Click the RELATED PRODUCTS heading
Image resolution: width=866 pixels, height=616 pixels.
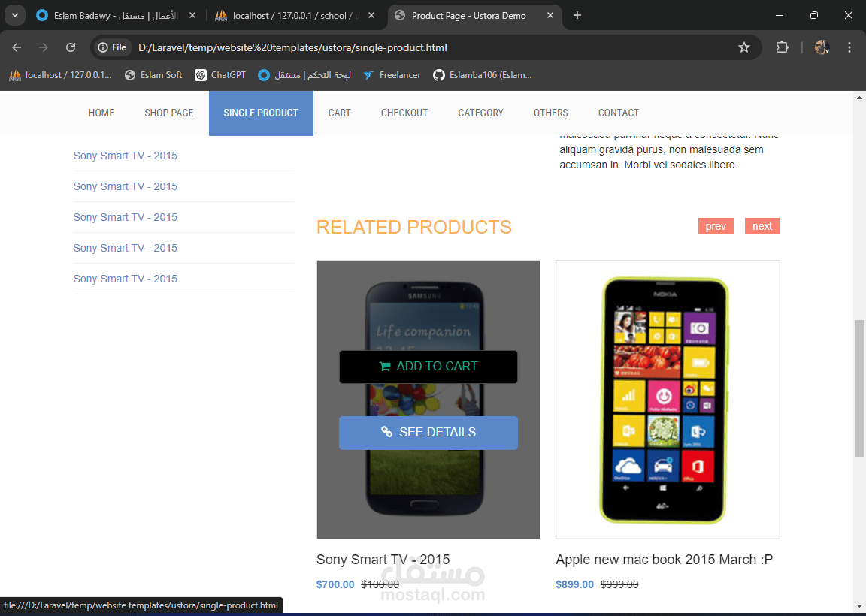point(414,227)
